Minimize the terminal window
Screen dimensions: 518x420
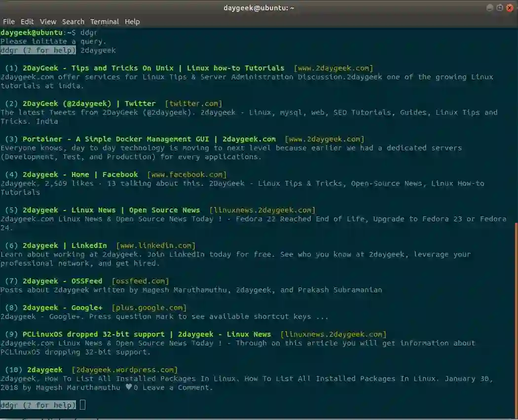(490, 7)
